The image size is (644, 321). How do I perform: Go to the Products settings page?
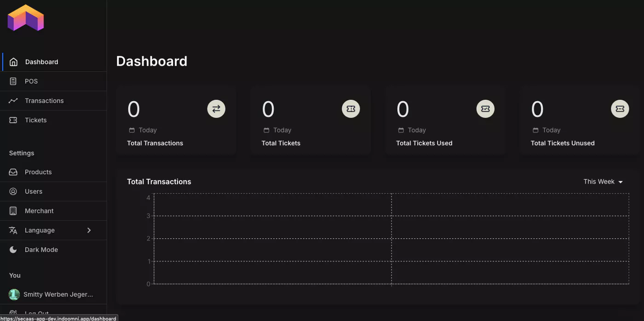(x=38, y=172)
